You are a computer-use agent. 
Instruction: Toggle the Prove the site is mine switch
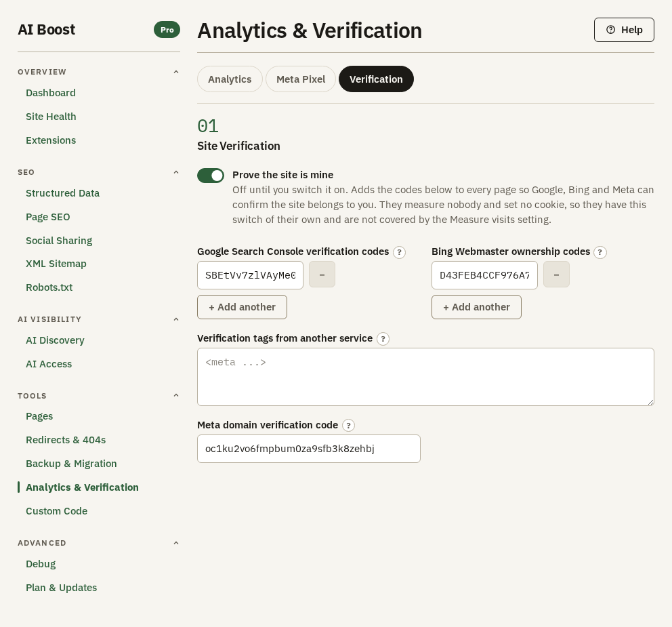211,176
